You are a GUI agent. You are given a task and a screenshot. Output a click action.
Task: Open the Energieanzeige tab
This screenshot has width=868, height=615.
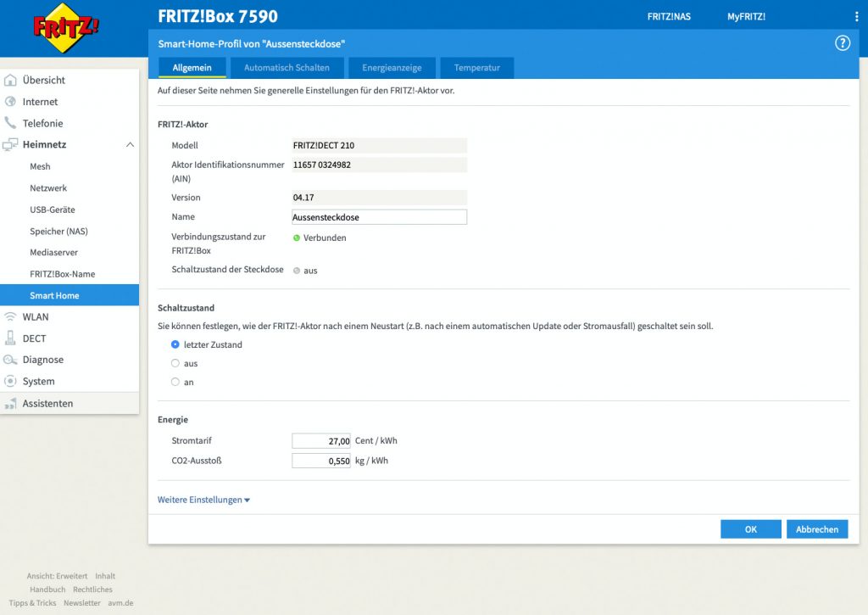392,68
